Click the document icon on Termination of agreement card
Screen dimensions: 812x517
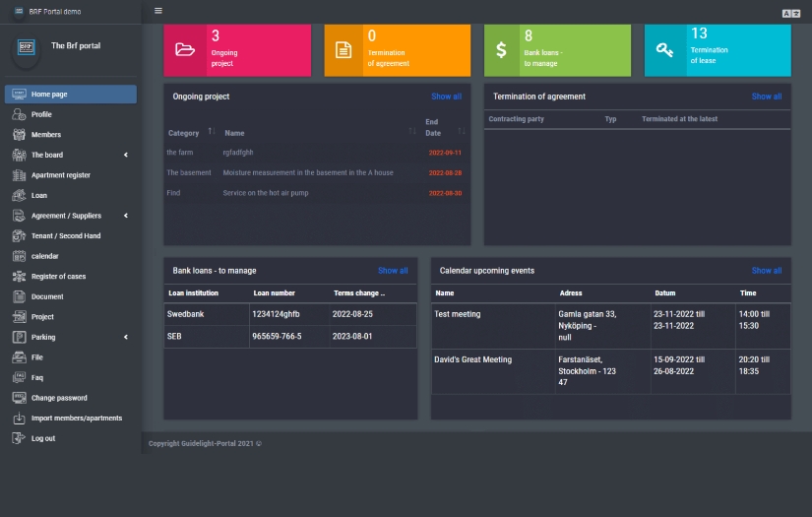(x=344, y=50)
